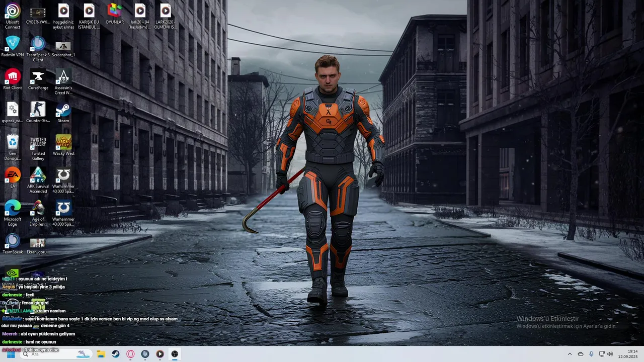The height and width of the screenshot is (362, 644).
Task: Open the KARIŞIK BU ISTANBUL video file
Action: (x=89, y=16)
